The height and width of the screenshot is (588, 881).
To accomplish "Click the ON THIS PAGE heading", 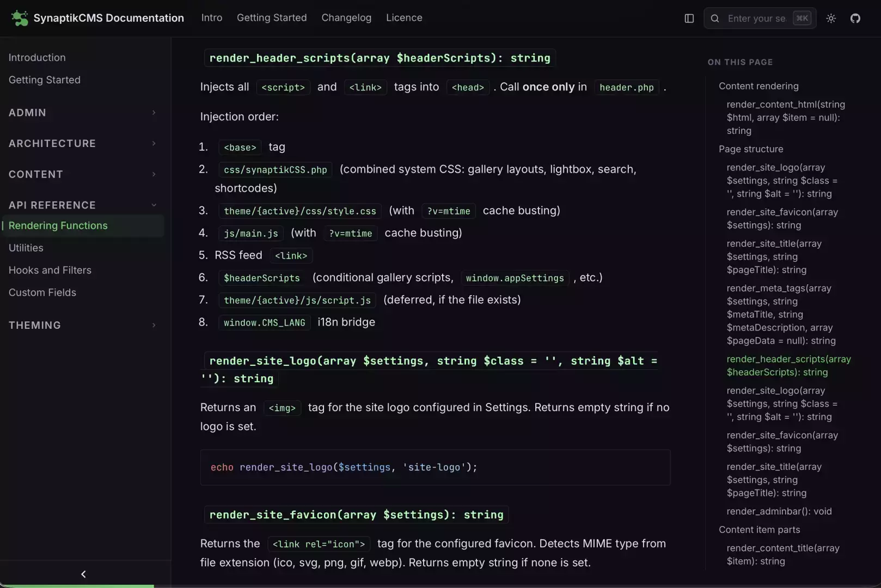I will click(x=740, y=62).
